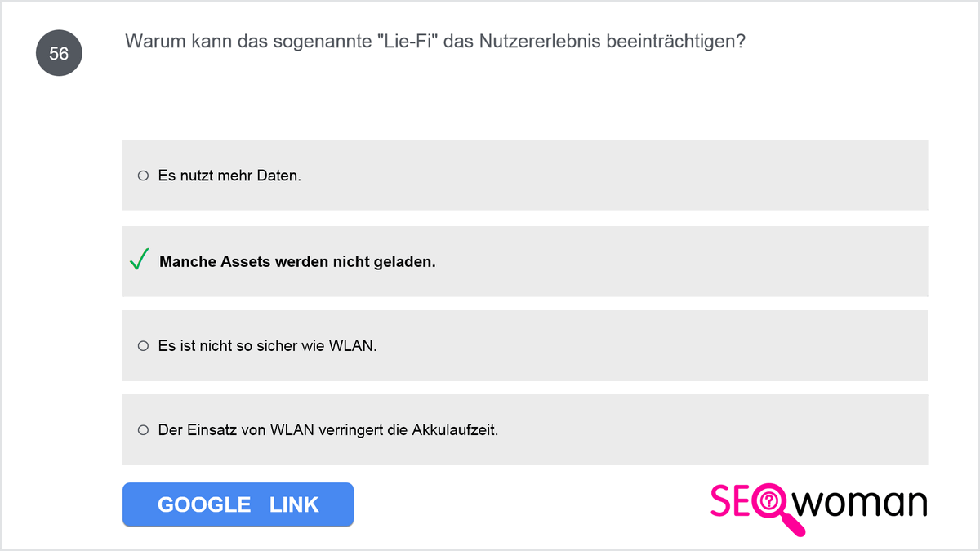Click "Es ist nicht so sicher wie WLAN." text
Viewport: 980px width, 551px height.
point(267,345)
